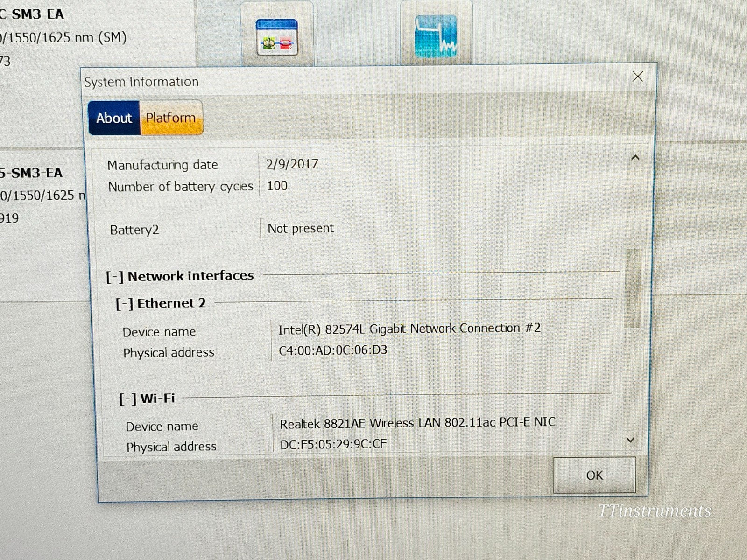
Task: Select the Realtek 8821AE device name
Action: [417, 423]
